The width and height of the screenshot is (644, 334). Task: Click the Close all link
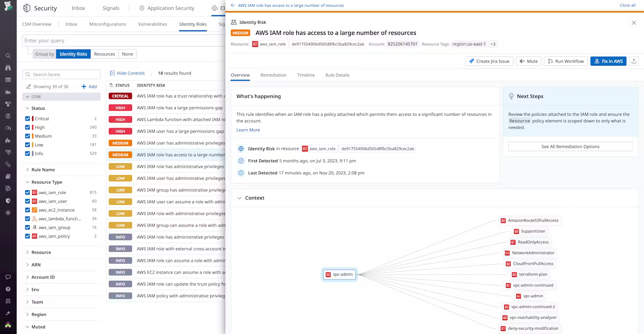point(628,5)
